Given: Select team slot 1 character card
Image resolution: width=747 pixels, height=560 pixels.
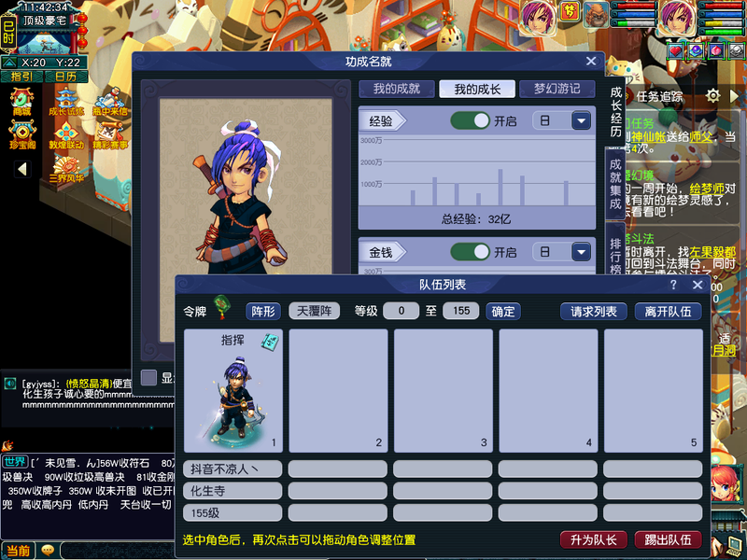Looking at the screenshot, I should click(x=233, y=390).
